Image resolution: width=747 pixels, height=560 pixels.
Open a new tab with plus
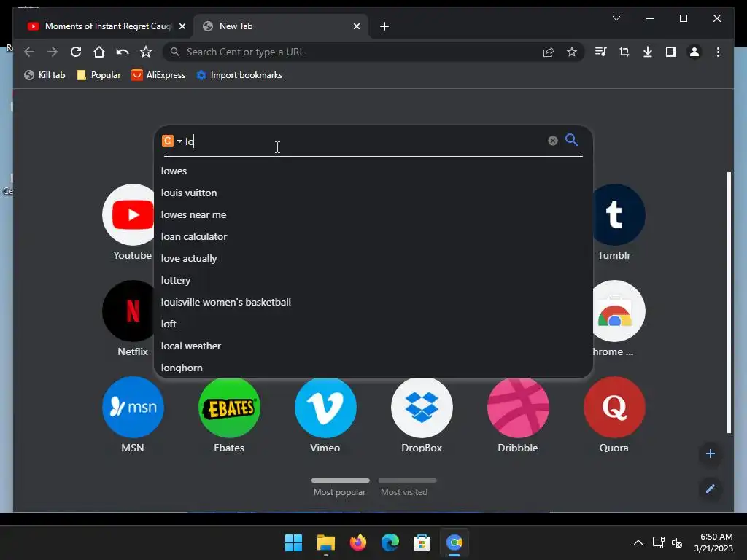click(384, 26)
